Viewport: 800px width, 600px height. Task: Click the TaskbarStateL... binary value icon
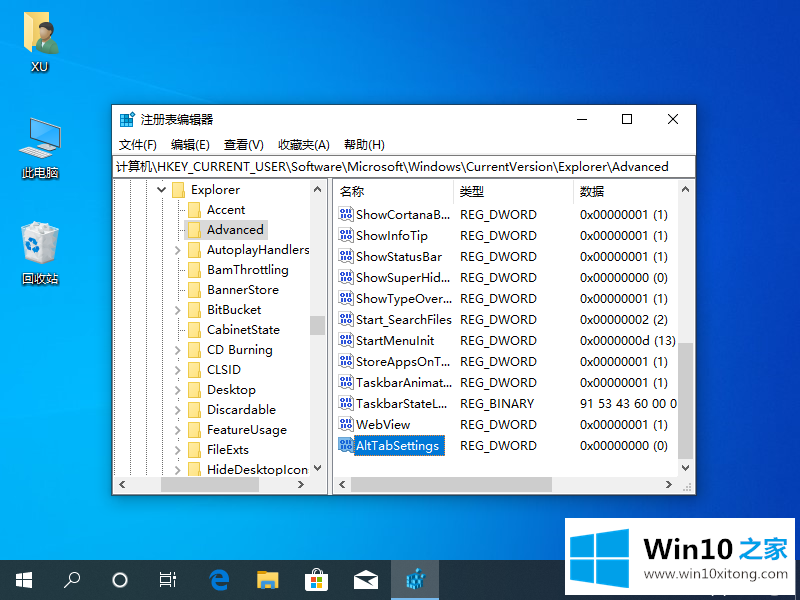tap(345, 404)
